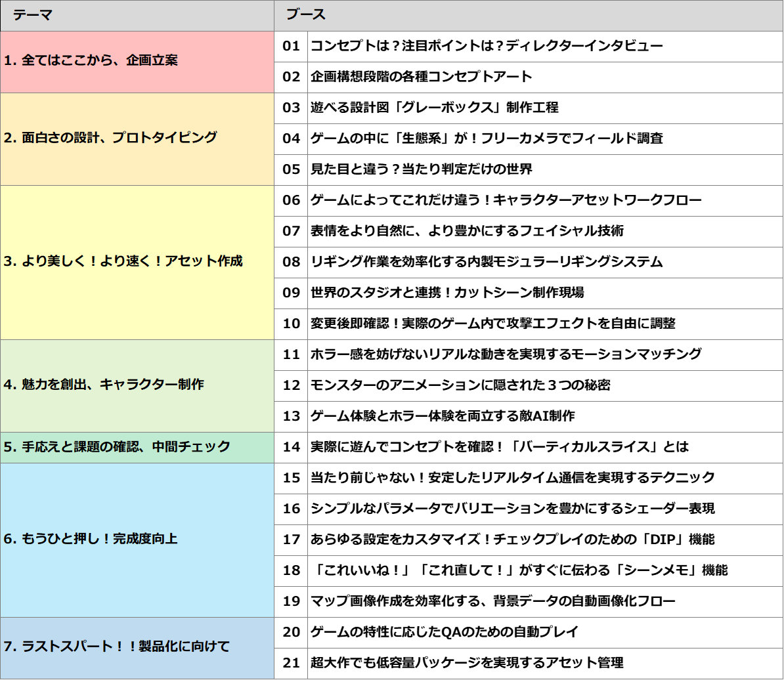Select theme cell 1. 全てはここから、企画立案

(x=137, y=62)
